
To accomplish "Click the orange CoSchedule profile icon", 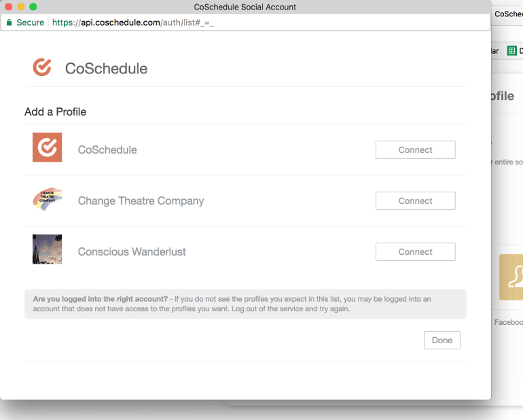I will (x=47, y=147).
